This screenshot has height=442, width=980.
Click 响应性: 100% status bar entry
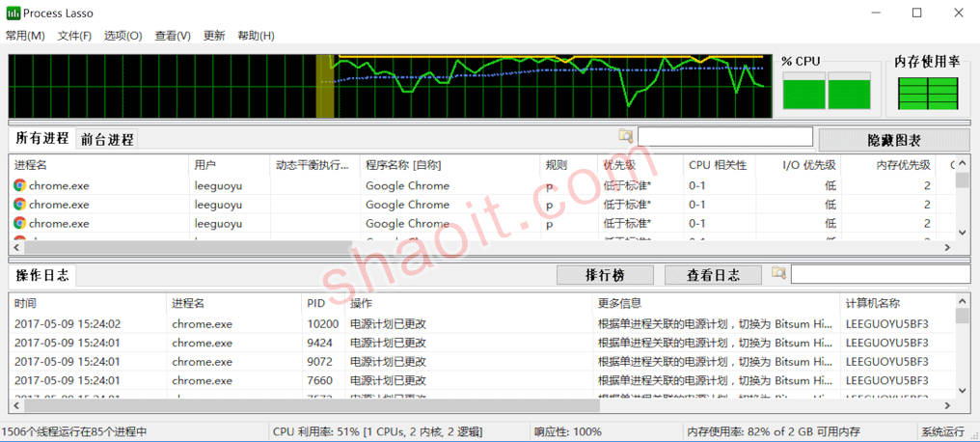click(x=568, y=432)
